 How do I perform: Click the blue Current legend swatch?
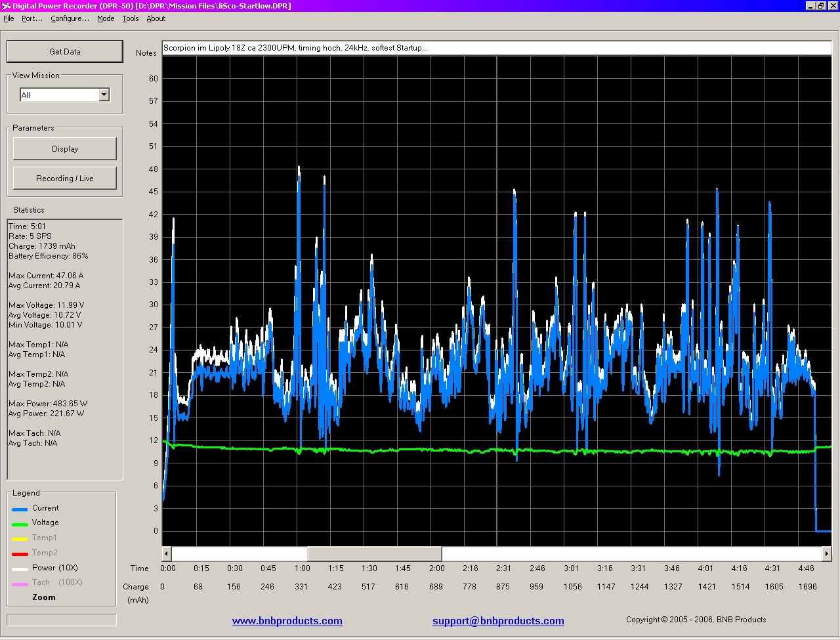coord(20,509)
